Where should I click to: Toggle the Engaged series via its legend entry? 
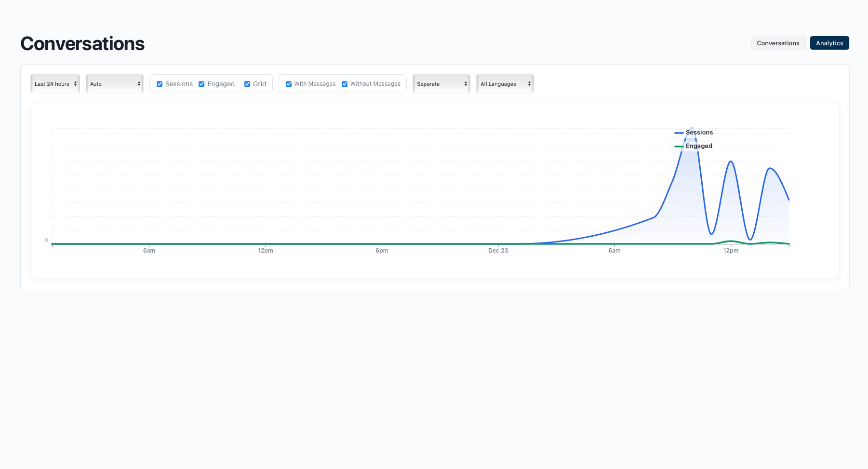pos(698,146)
